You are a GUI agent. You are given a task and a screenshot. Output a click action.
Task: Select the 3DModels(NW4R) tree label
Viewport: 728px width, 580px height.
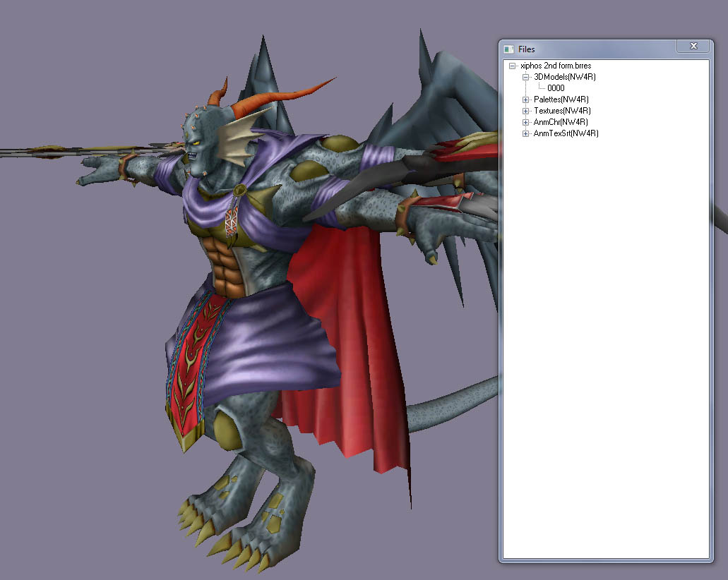point(565,77)
